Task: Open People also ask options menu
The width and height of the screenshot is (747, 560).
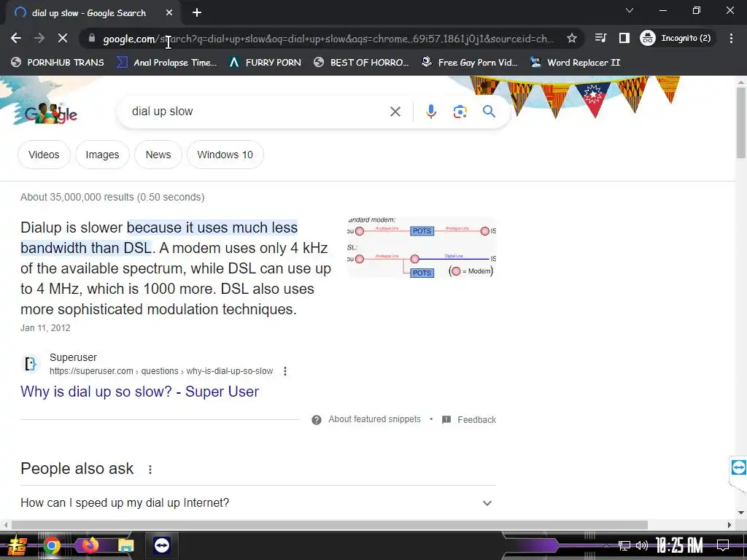Action: (150, 470)
